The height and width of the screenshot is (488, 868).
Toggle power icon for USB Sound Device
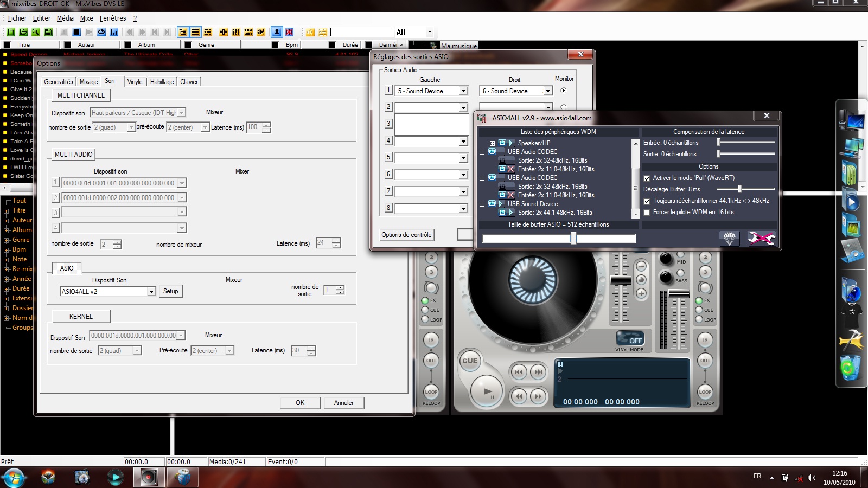point(492,204)
